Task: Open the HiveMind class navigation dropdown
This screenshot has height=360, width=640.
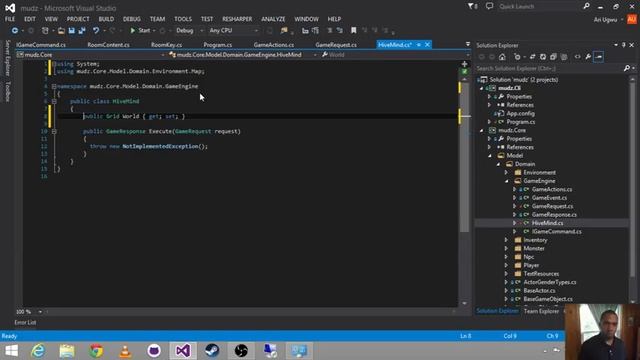Action: [x=242, y=55]
